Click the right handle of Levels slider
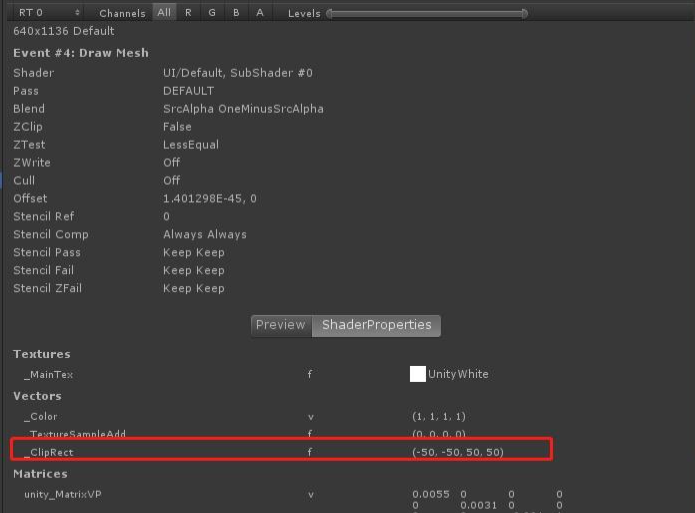695x513 pixels. click(524, 13)
